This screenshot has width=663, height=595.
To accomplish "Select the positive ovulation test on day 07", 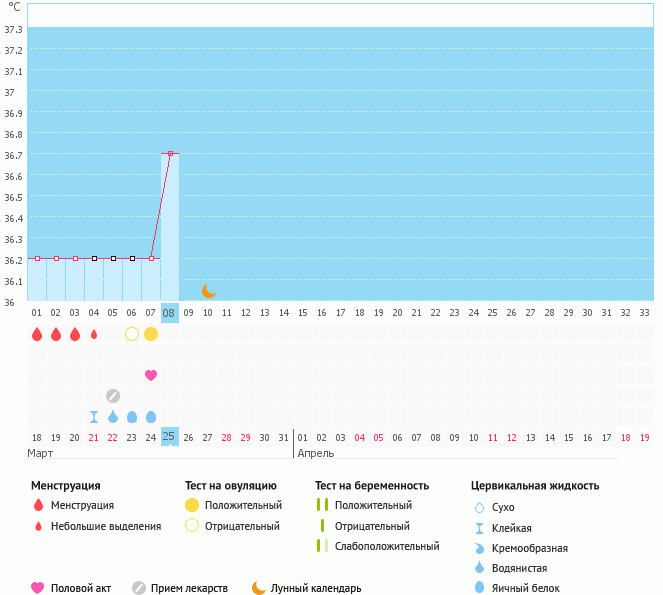I will tap(151, 334).
